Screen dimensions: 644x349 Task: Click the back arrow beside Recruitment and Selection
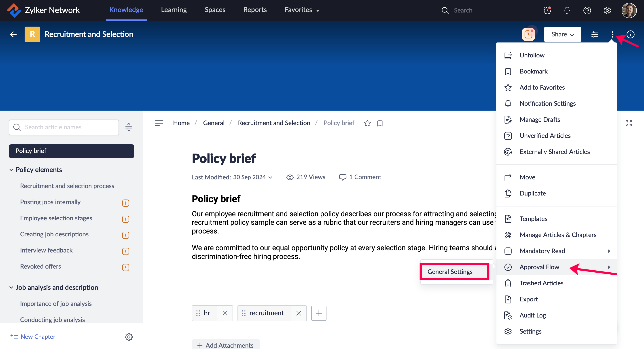pyautogui.click(x=13, y=34)
